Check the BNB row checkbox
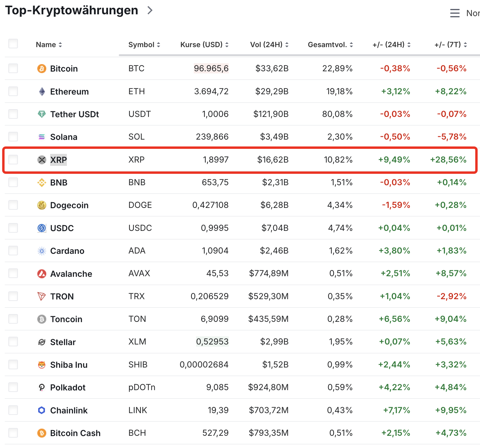 (13, 182)
